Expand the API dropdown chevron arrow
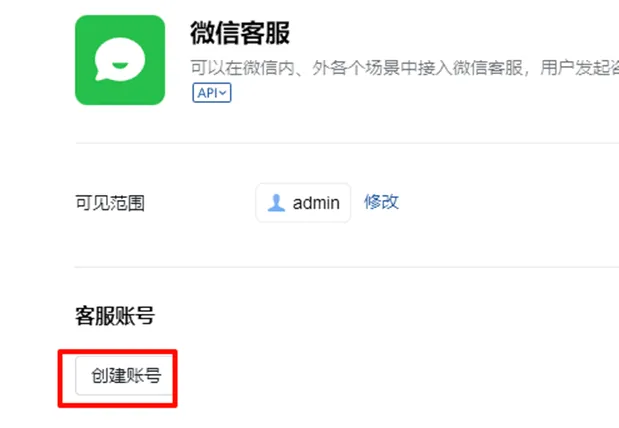This screenshot has height=428, width=619. (223, 93)
